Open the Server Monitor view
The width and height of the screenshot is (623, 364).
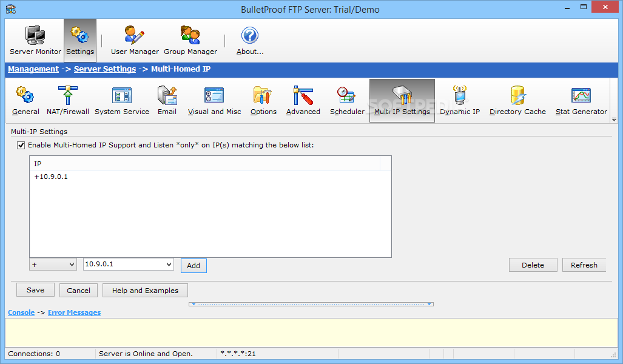35,41
